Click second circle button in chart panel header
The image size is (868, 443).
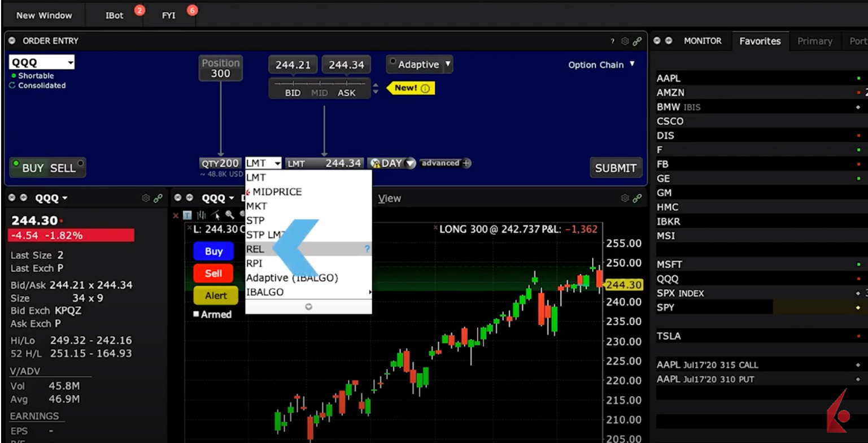pos(190,198)
